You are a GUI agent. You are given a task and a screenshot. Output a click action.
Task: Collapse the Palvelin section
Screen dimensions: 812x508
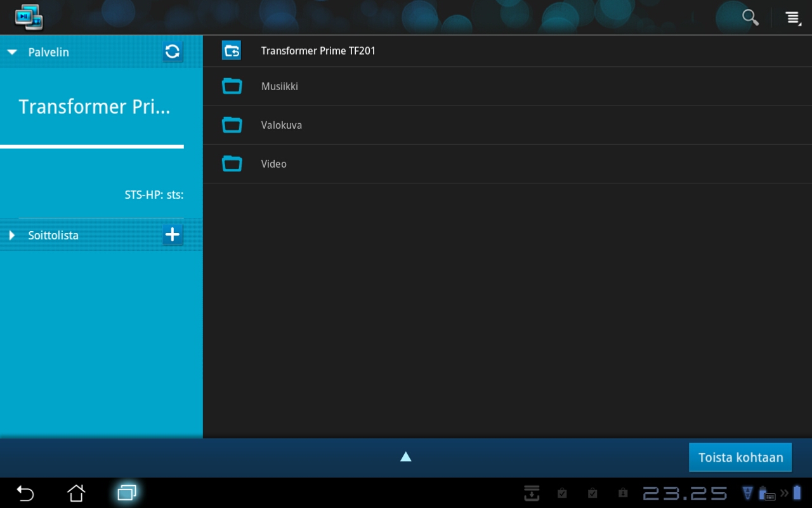click(x=12, y=52)
